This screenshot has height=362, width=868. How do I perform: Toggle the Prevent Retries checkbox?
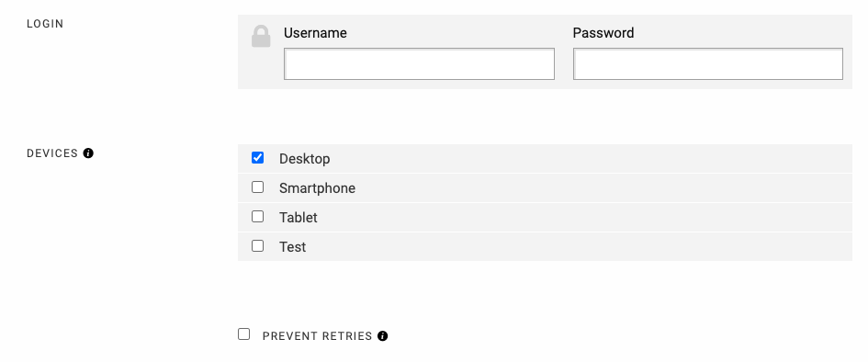243,334
